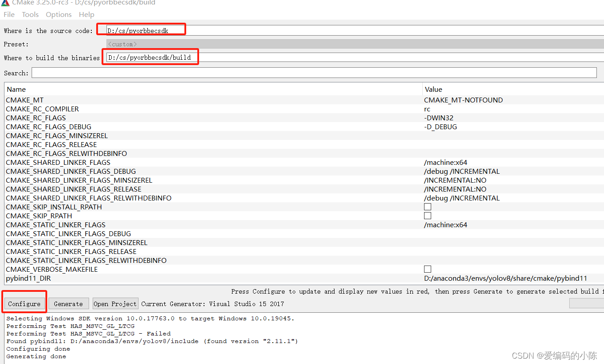Open the File menu
Screen dimensions: 604x364
tap(9, 14)
